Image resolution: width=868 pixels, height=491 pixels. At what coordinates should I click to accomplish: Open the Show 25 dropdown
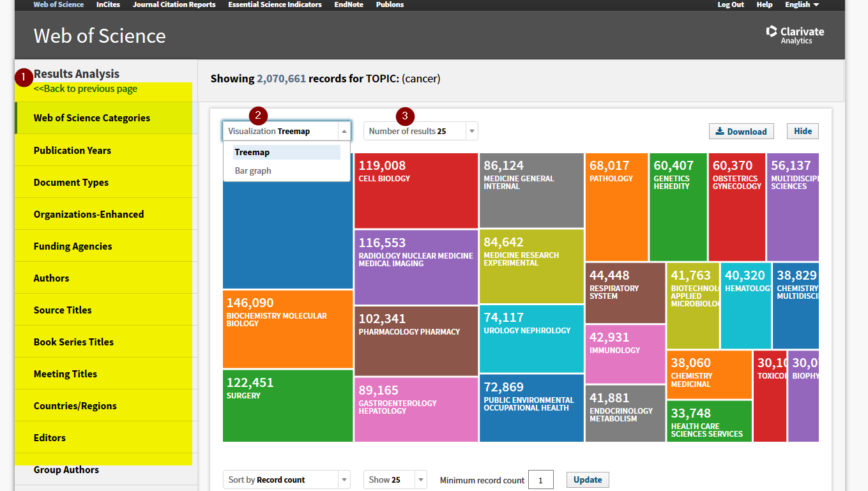pyautogui.click(x=395, y=480)
